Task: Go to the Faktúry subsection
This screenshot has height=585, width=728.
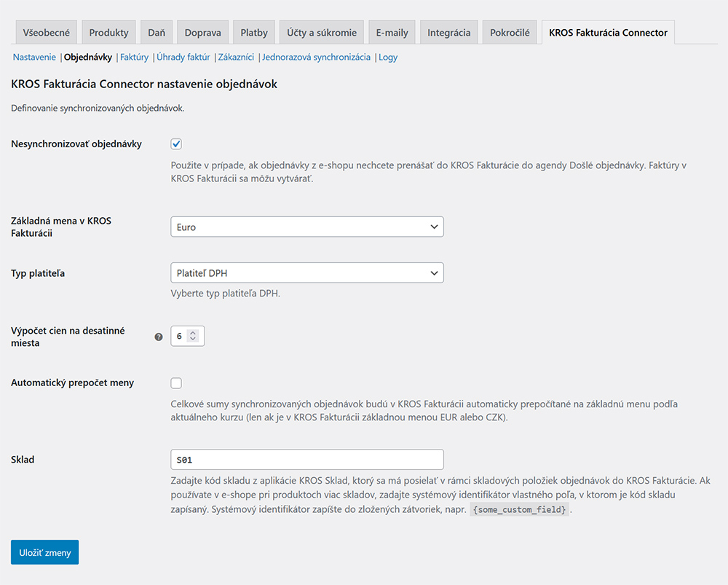Action: (x=134, y=57)
